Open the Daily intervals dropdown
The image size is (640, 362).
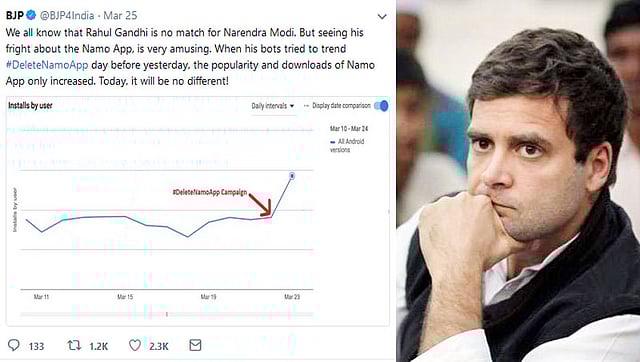click(273, 106)
